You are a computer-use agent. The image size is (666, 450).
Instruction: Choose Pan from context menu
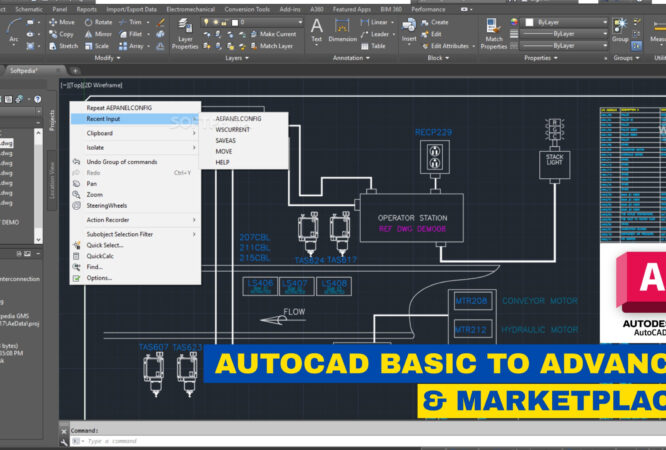tap(135, 184)
